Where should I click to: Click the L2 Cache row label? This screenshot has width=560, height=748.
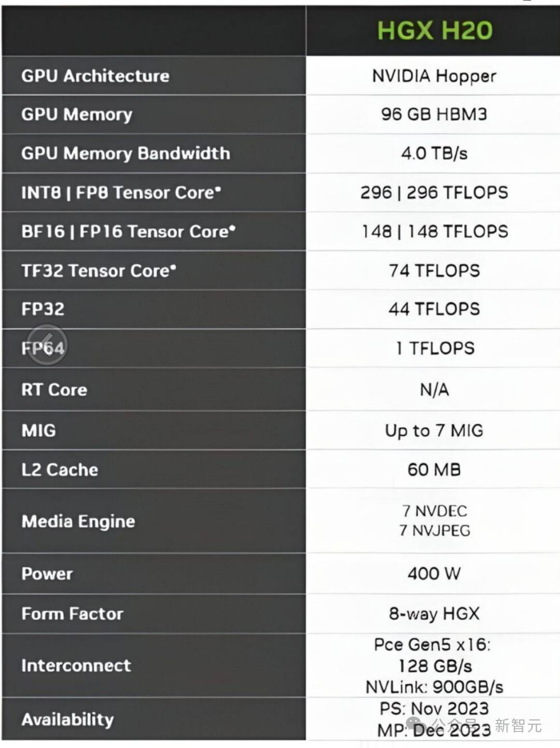tap(60, 470)
